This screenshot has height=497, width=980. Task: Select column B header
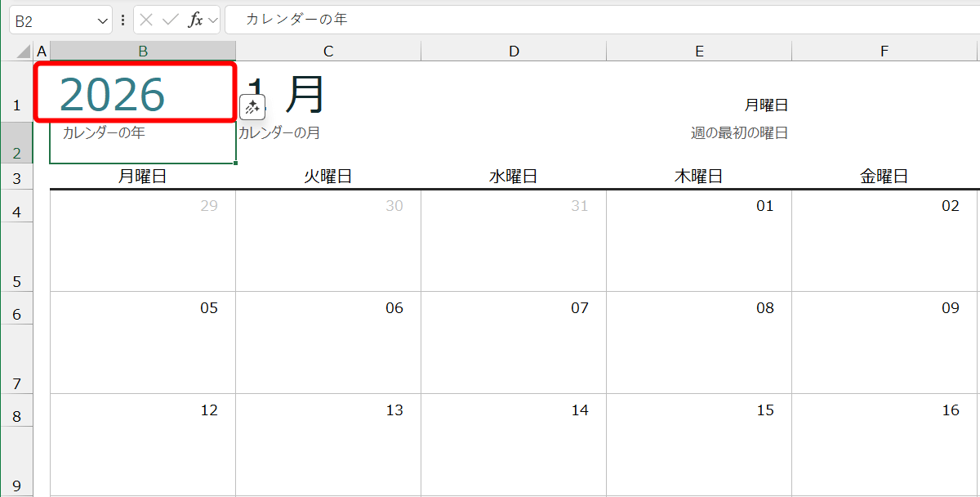point(143,50)
